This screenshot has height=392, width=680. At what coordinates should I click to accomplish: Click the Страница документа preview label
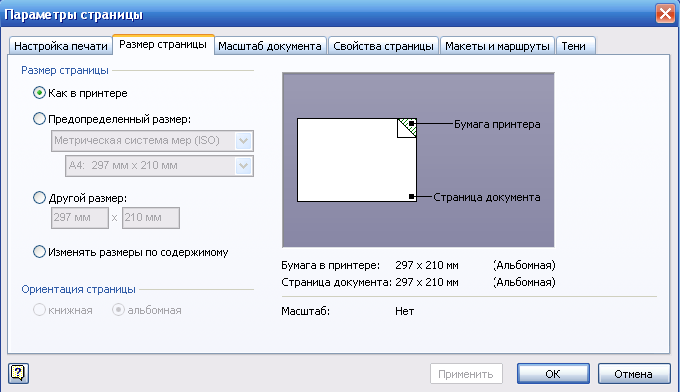pos(487,197)
